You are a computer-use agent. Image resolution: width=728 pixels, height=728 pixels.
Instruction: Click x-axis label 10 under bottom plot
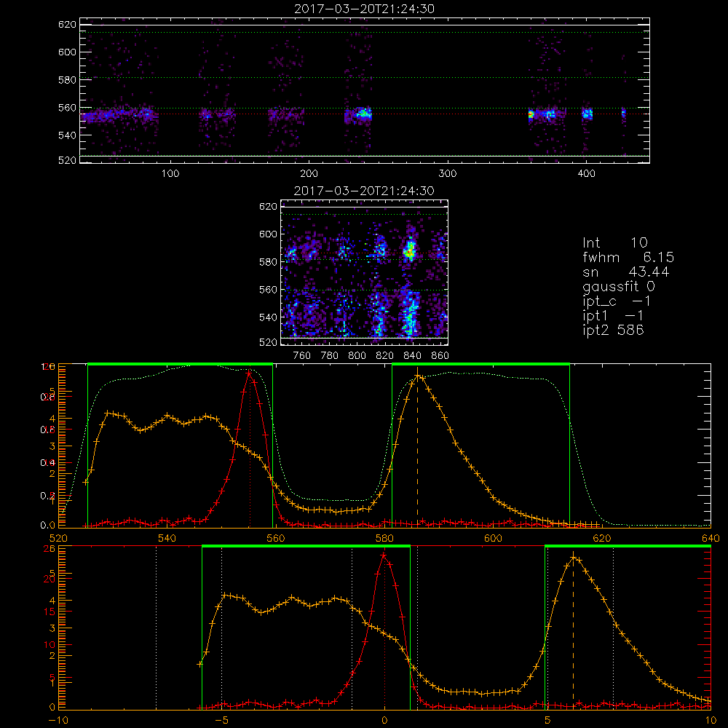click(711, 721)
